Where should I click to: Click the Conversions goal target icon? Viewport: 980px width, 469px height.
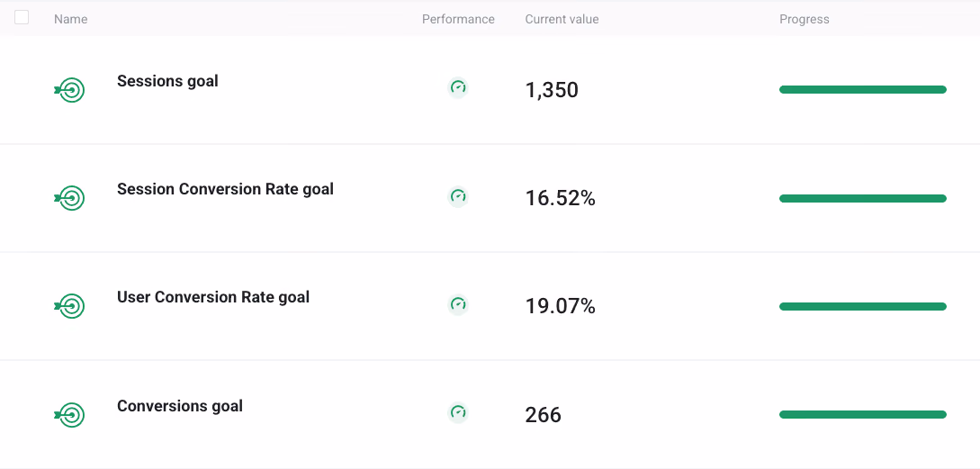(69, 415)
